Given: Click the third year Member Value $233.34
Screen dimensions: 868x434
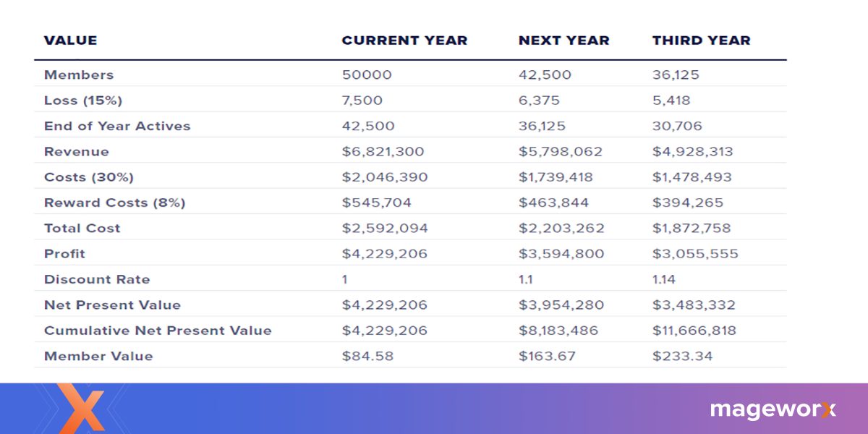Looking at the screenshot, I should point(682,356).
